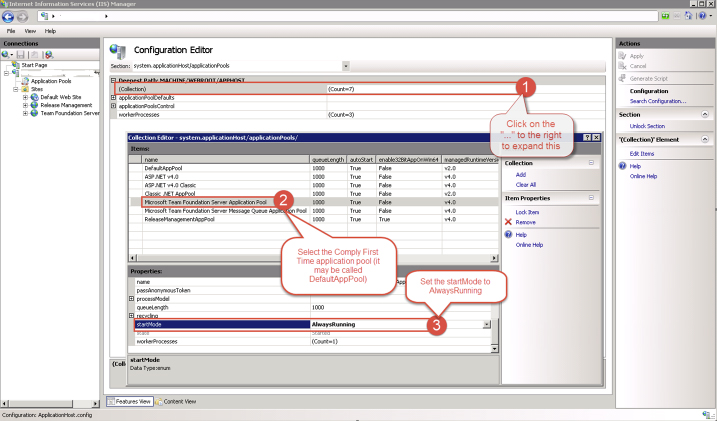Open the startMode value dropdown
The width and height of the screenshot is (717, 421).
487,324
